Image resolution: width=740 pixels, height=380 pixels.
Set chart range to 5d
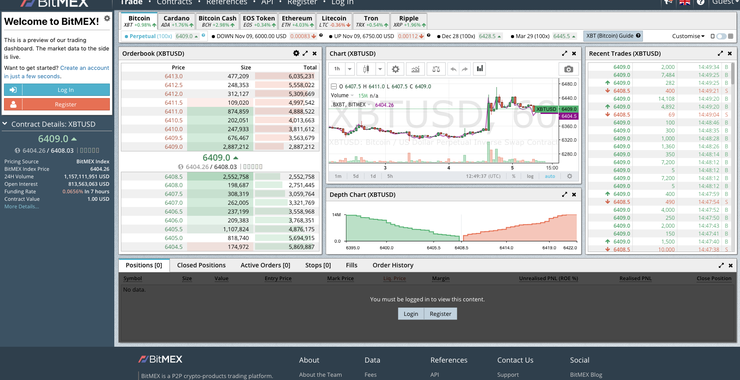tap(356, 176)
